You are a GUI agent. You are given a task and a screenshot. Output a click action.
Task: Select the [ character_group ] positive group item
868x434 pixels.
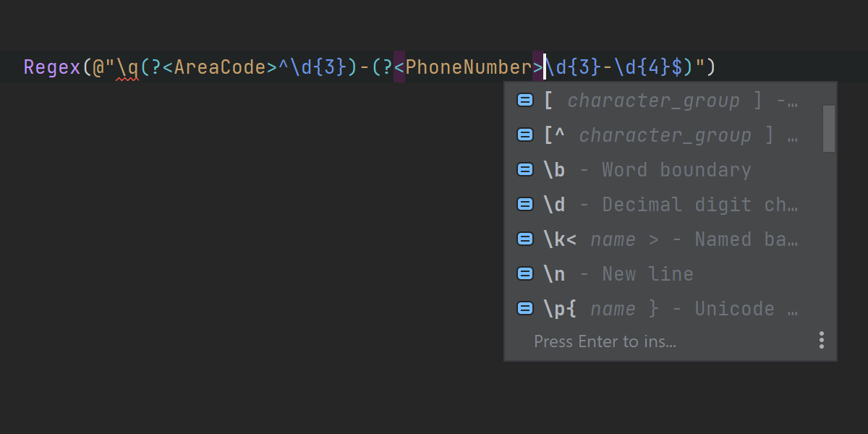pyautogui.click(x=669, y=101)
